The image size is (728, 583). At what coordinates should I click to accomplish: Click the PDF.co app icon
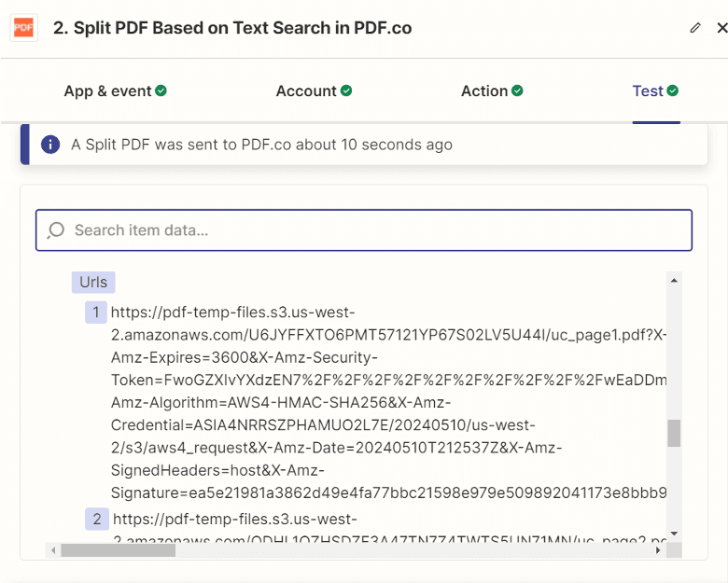coord(23,28)
